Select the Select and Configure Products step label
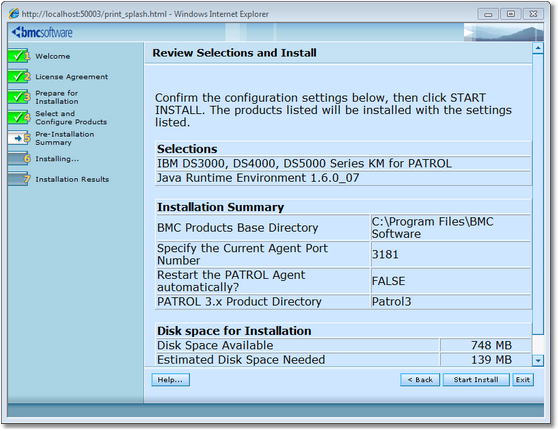Screen dimensions: 558x431 [x=71, y=117]
